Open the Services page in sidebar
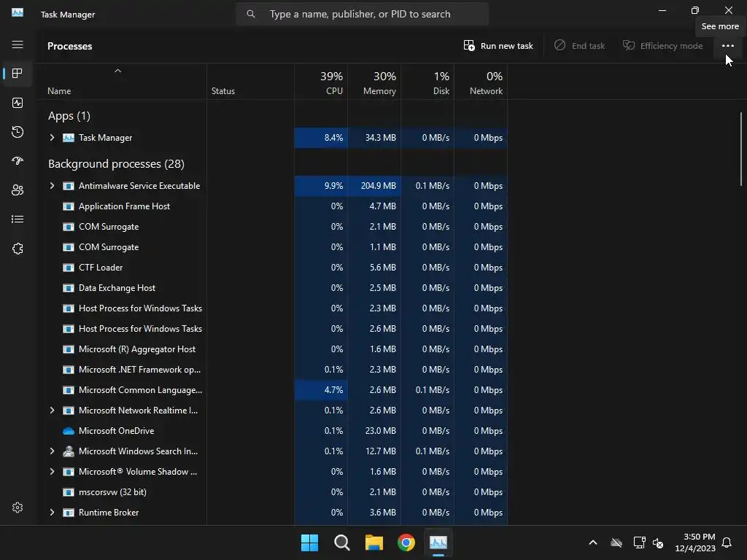 [18, 249]
